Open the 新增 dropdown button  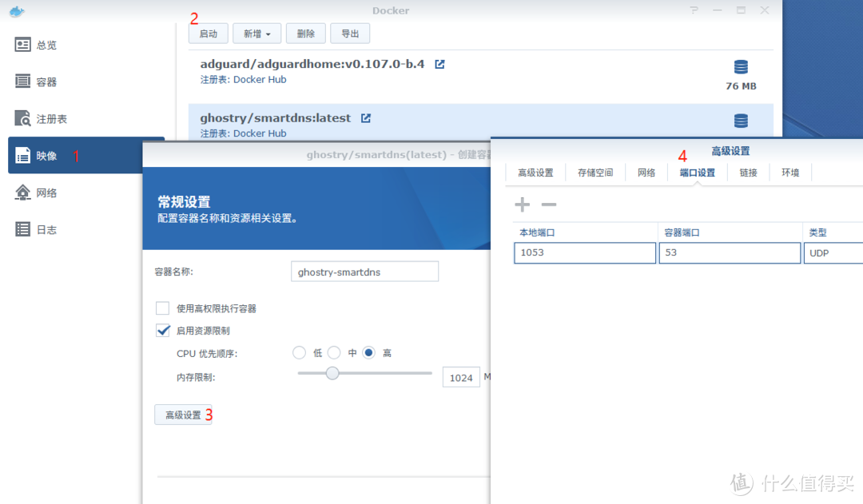pyautogui.click(x=257, y=34)
